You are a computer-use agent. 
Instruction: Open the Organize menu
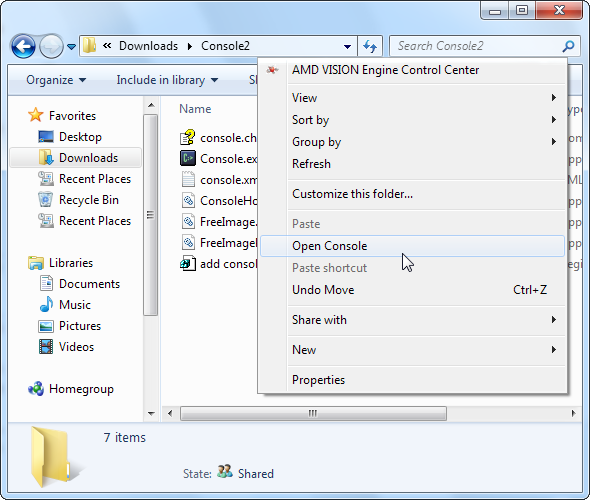click(x=56, y=80)
